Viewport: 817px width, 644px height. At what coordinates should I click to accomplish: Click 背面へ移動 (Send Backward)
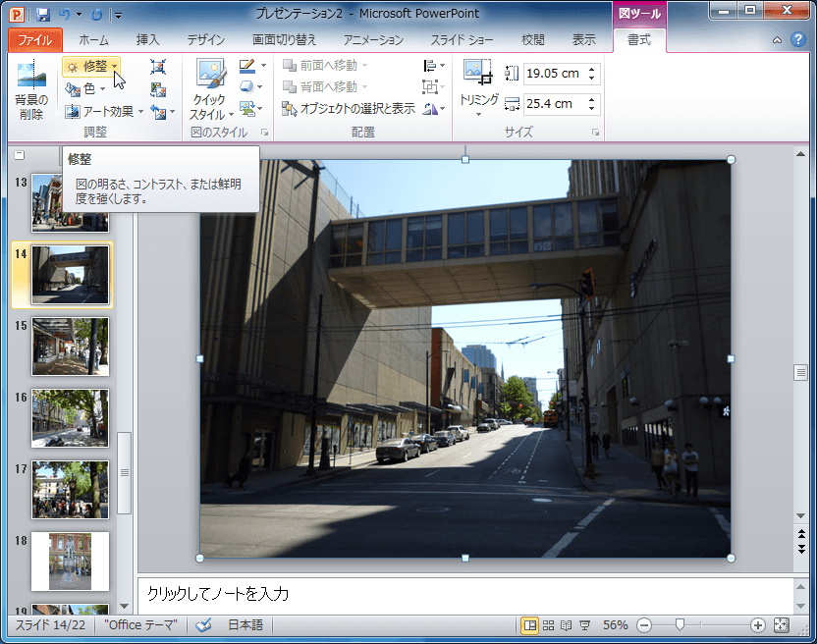coord(325,87)
